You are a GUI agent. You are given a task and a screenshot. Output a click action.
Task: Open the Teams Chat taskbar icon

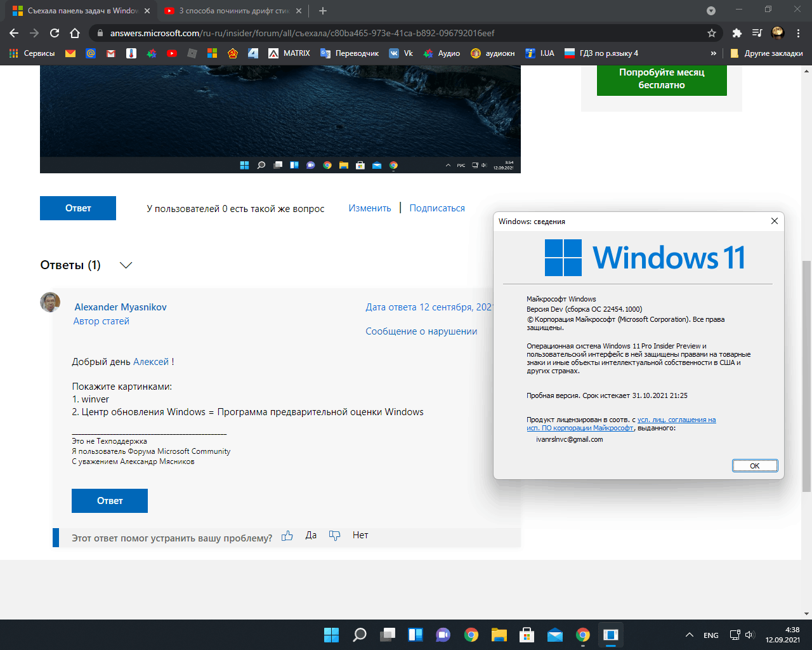point(443,635)
